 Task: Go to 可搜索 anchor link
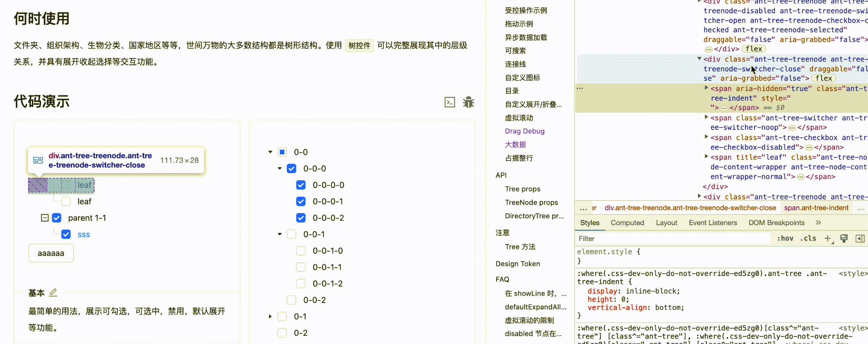pos(515,50)
